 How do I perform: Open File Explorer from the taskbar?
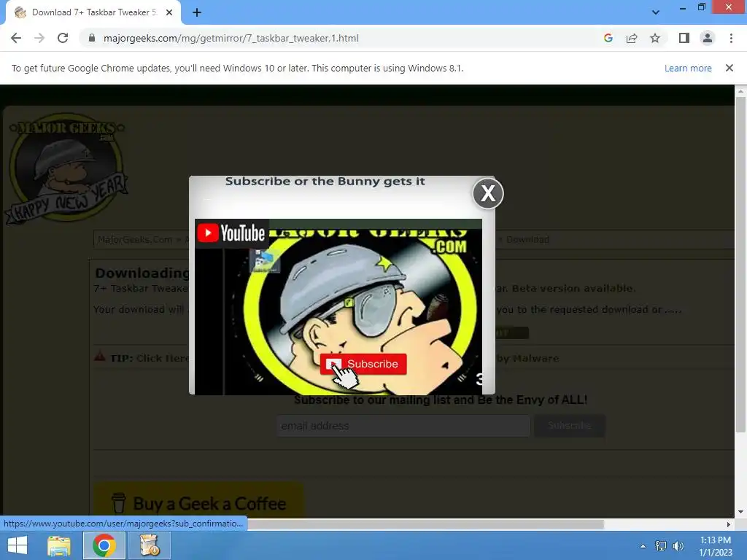point(59,545)
